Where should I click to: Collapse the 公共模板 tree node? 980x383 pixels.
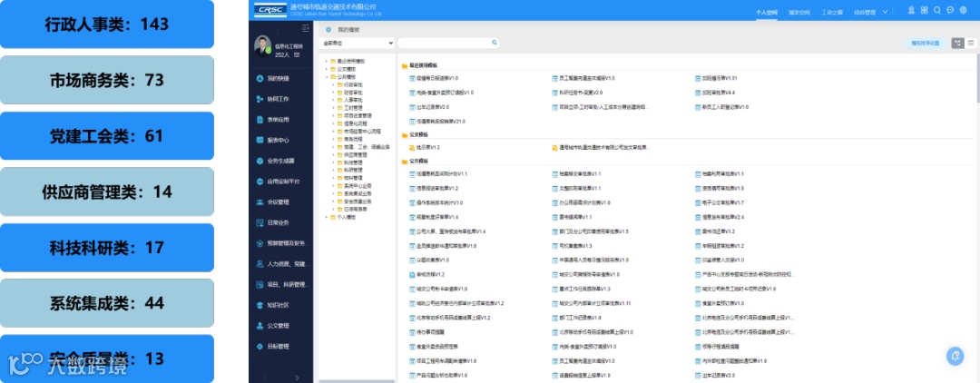click(x=327, y=77)
